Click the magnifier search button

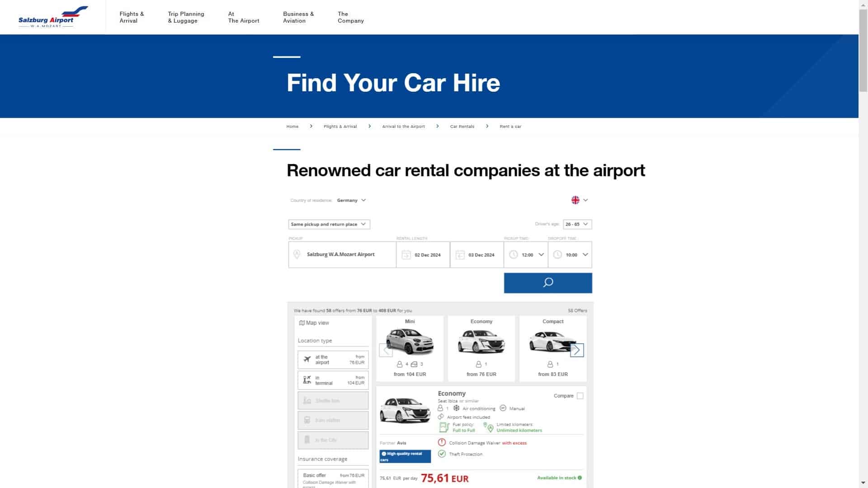coord(548,283)
